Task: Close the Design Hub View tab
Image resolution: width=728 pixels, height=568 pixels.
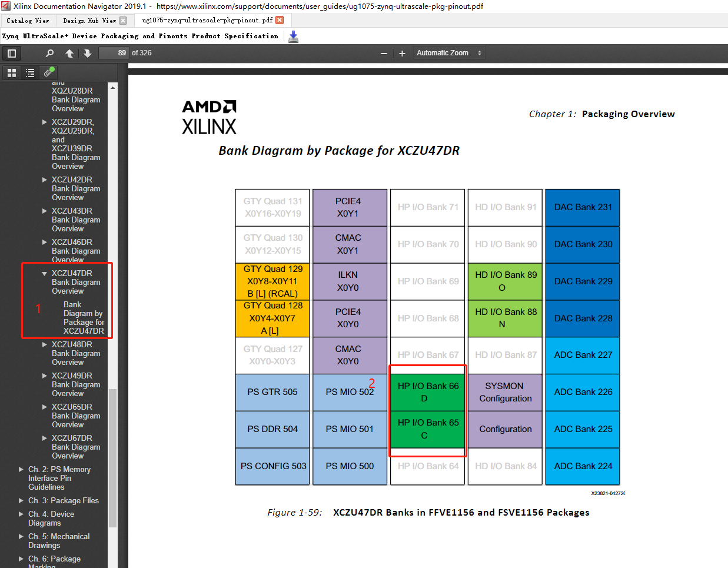Action: pos(123,21)
